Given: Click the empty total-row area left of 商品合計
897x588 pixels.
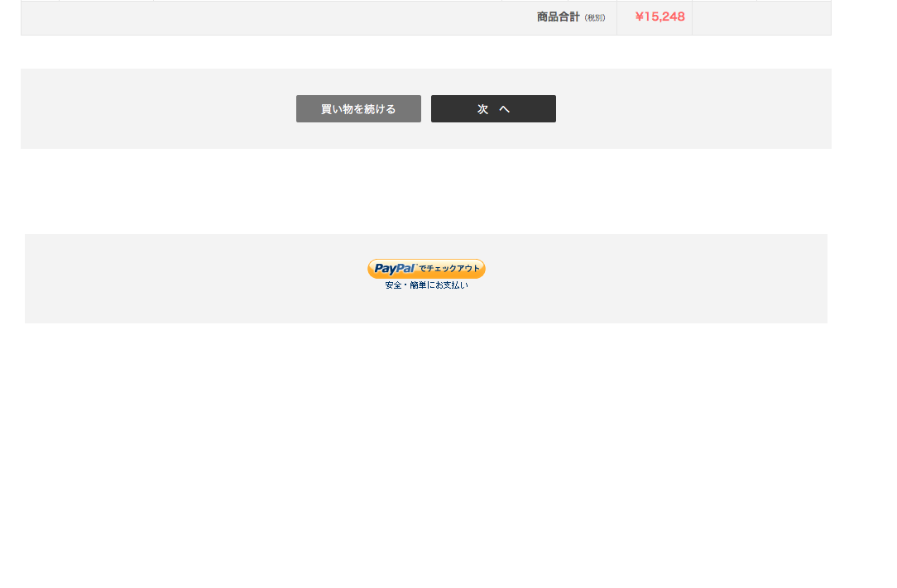Looking at the screenshot, I should click(x=275, y=17).
